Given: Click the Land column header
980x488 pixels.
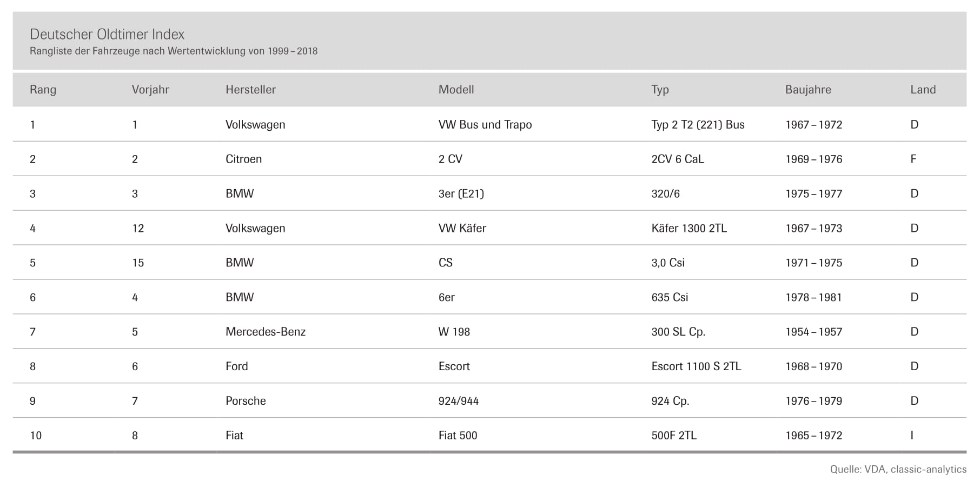Looking at the screenshot, I should (x=923, y=90).
